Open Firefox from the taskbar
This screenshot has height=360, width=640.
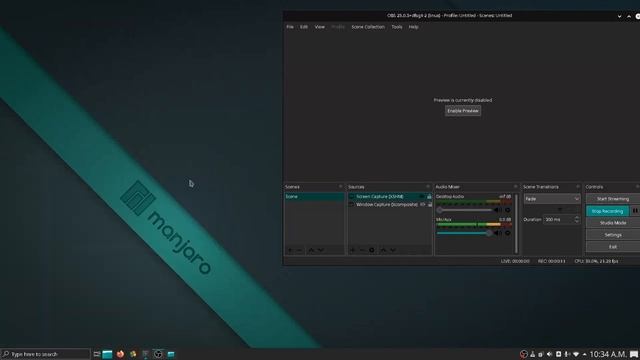point(120,354)
